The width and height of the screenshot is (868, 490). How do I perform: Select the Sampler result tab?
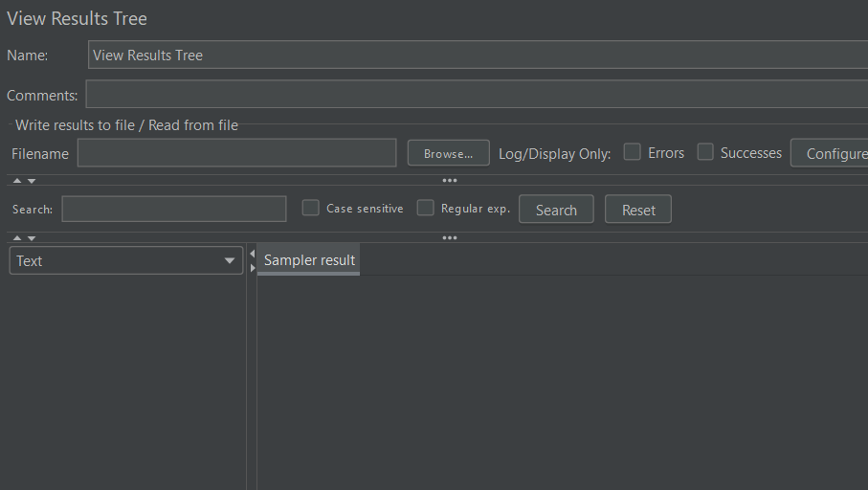pyautogui.click(x=309, y=259)
